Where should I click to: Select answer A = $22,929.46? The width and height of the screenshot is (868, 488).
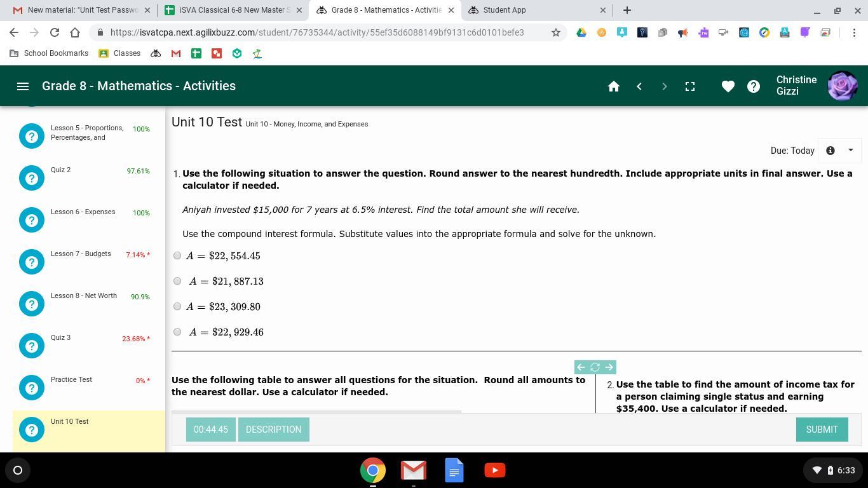click(x=177, y=332)
